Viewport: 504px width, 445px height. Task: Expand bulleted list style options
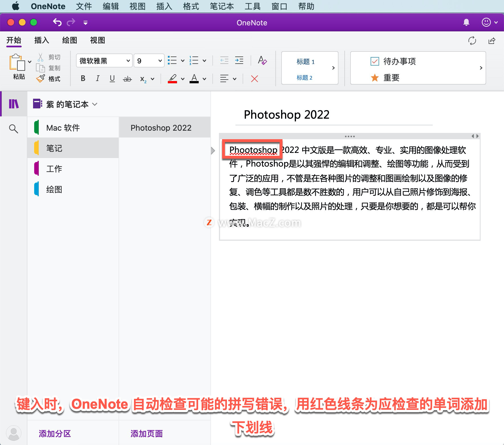click(183, 60)
